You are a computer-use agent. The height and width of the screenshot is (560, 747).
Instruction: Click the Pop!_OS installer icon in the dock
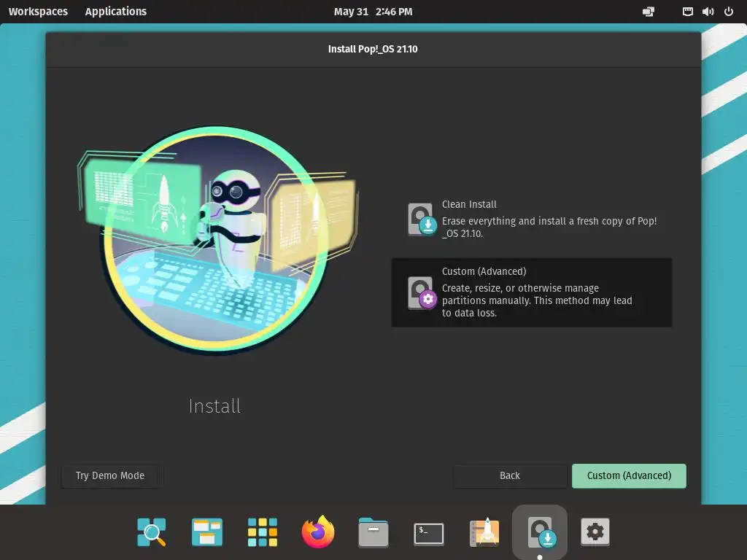[x=540, y=532]
